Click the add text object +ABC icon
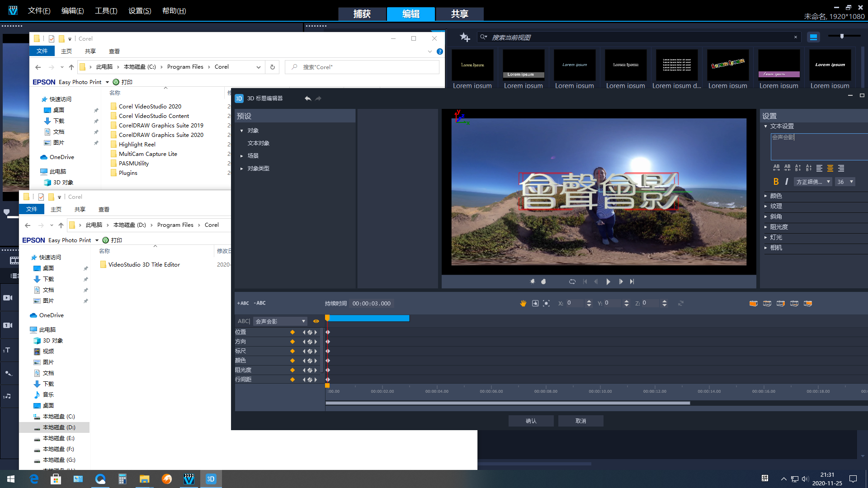 [243, 303]
